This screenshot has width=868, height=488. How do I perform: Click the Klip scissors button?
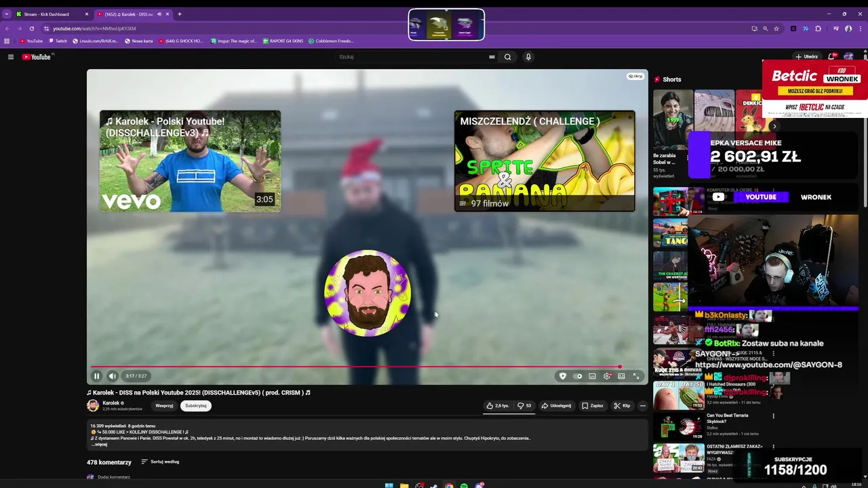pos(622,406)
